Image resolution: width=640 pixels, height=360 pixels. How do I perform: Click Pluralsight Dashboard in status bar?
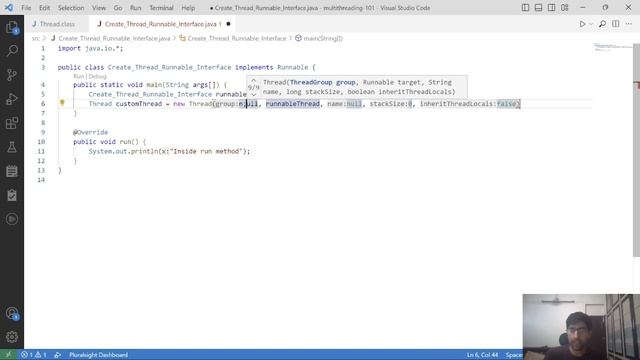[98, 355]
